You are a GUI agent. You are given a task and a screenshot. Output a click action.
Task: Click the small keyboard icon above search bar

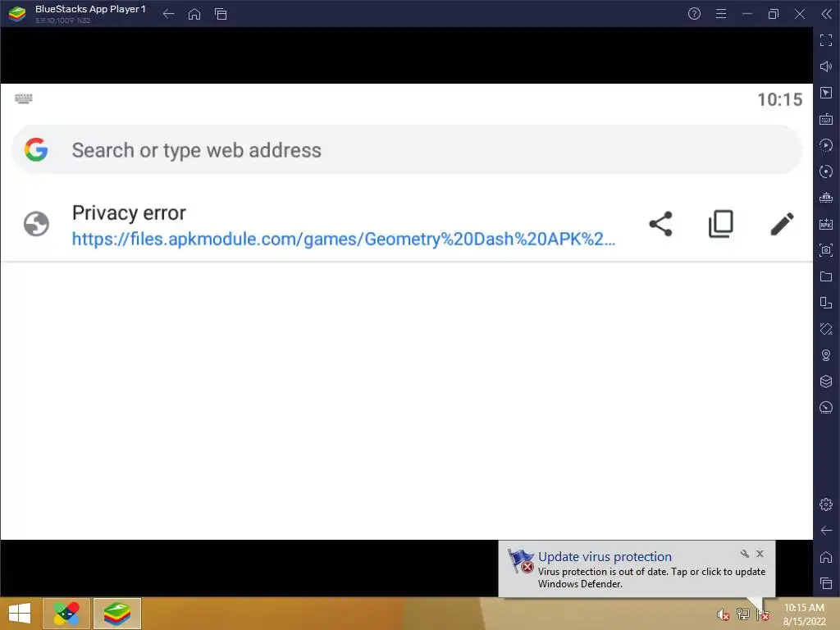coord(23,98)
